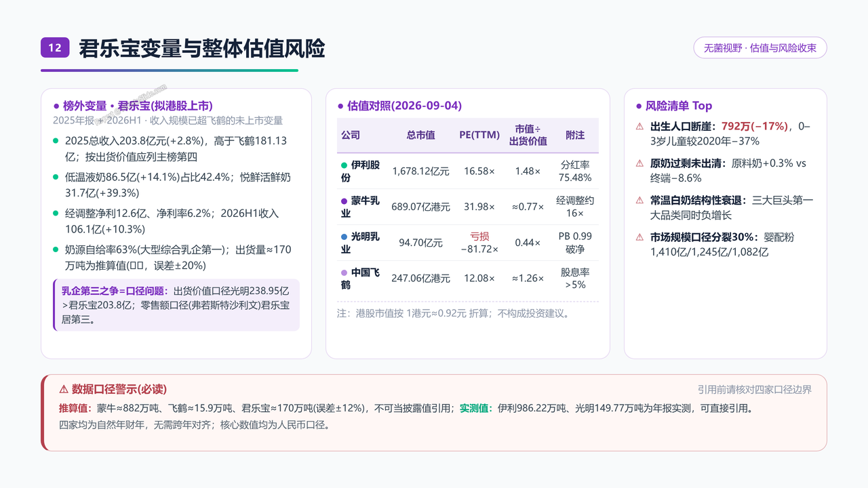
Task: Click the note PB 0.99 破净
Action: (x=575, y=243)
